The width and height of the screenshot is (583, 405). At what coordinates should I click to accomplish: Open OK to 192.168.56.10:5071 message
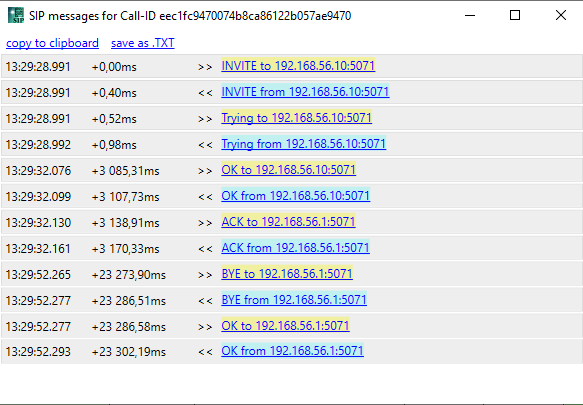[x=289, y=170]
